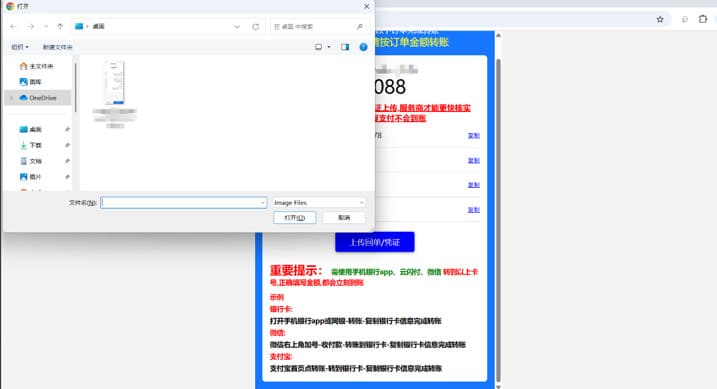Open the view layout options dropdown
Screen dimensions: 717x389
(x=329, y=47)
